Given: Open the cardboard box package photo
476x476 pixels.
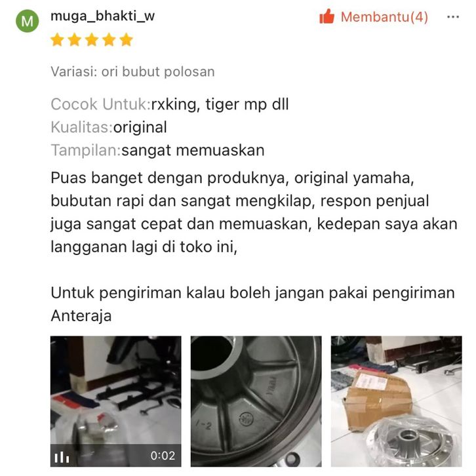Looking at the screenshot, I should [396, 401].
